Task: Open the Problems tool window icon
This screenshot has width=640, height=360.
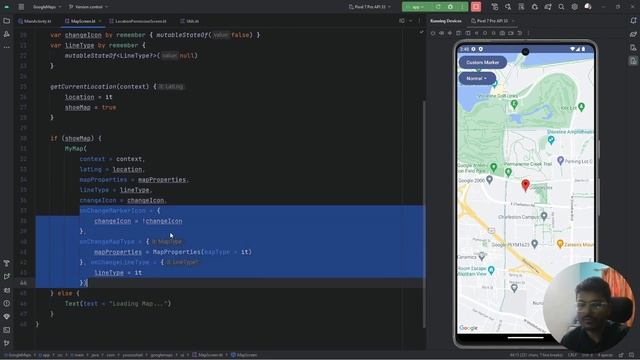Action: coord(7,303)
